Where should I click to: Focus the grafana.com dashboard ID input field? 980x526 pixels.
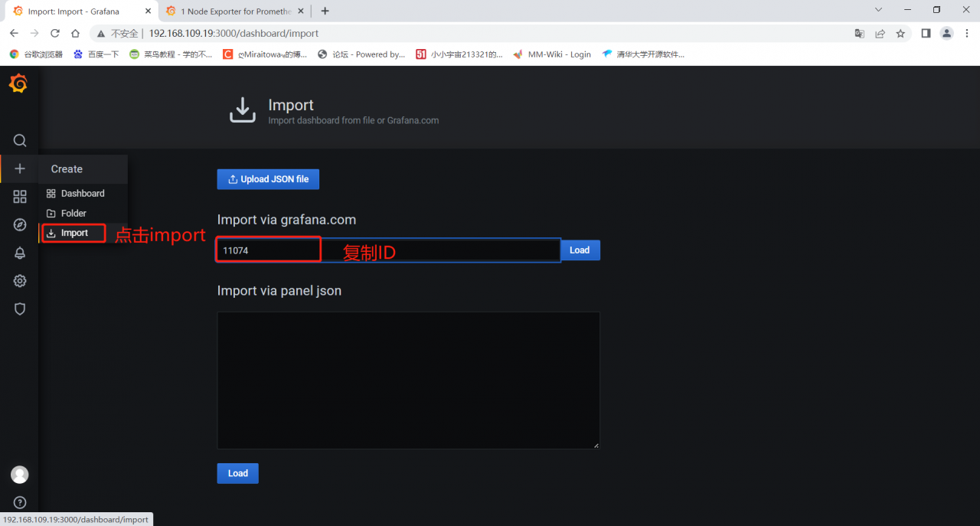(x=389, y=250)
